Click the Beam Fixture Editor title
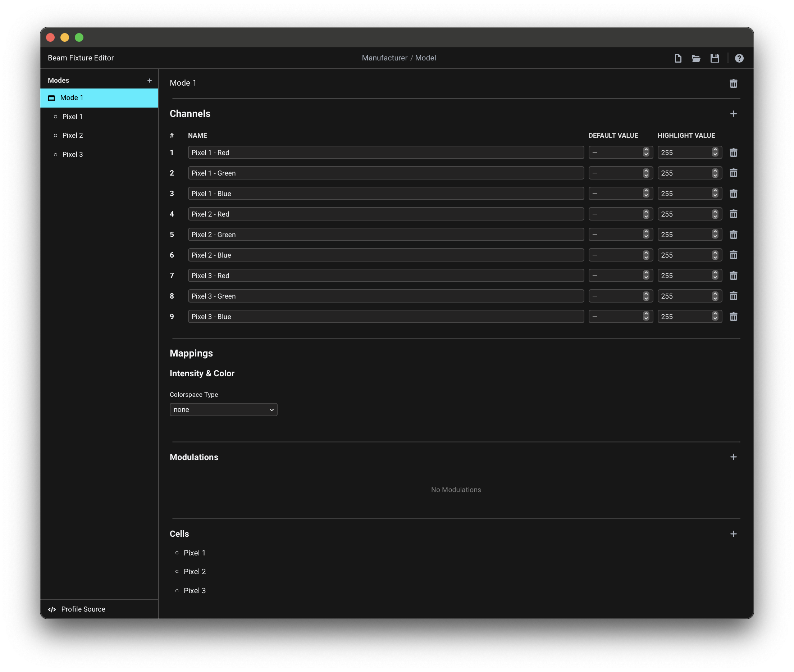Viewport: 794px width, 672px height. pyautogui.click(x=81, y=58)
